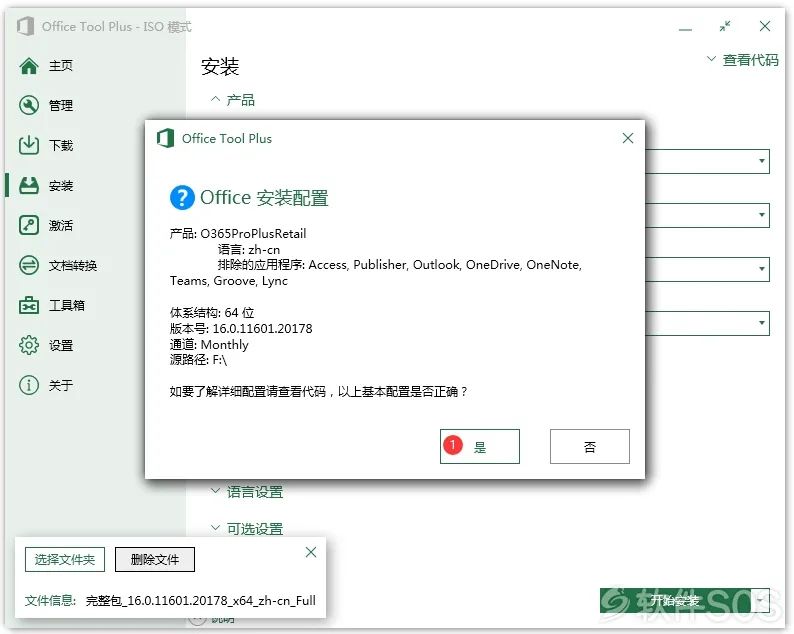Click the Office logo in the dialog title
Image resolution: width=794 pixels, height=634 pixels.
[165, 138]
